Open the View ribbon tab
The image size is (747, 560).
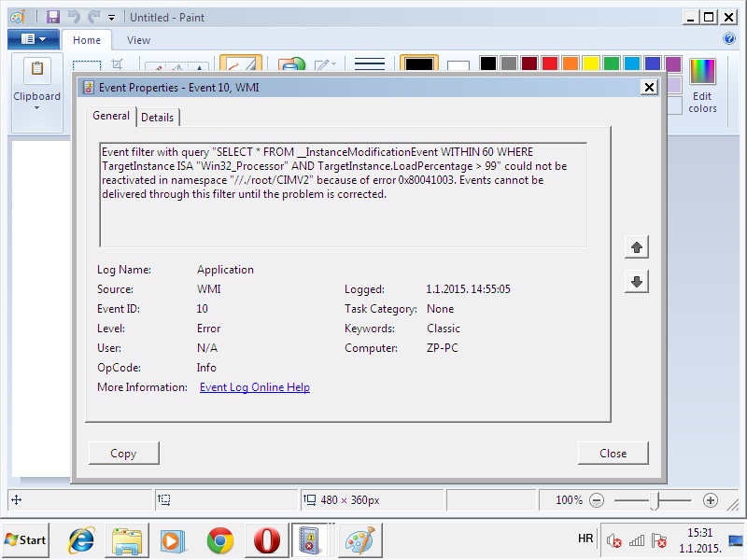[138, 40]
